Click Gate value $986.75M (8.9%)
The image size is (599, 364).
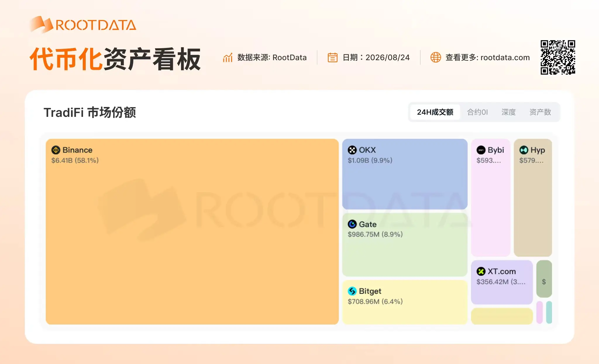point(375,234)
